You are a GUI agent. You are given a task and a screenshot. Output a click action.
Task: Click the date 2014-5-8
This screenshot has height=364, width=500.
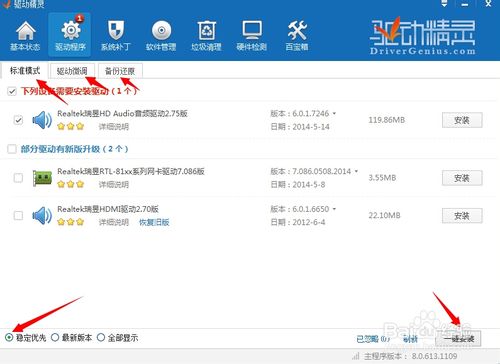309,185
